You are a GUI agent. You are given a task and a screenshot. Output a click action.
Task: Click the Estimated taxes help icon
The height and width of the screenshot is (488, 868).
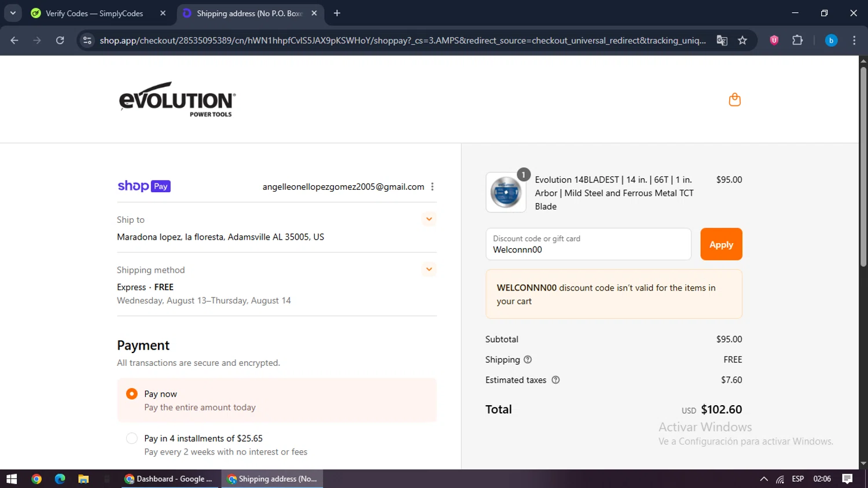[x=556, y=380]
